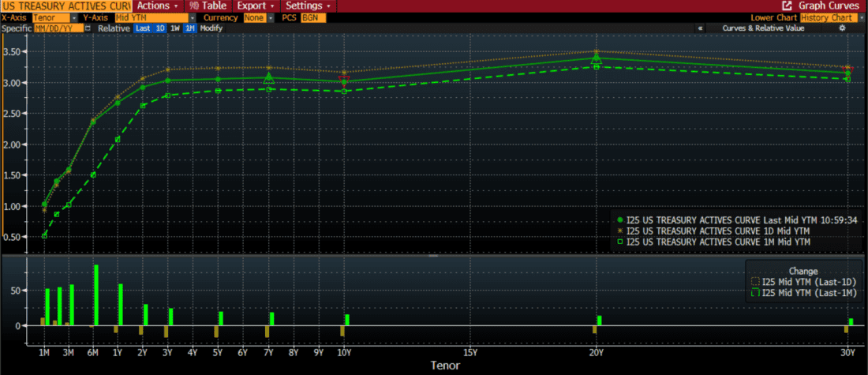Click the 15Y tenor axis label
The height and width of the screenshot is (375, 868).
[470, 352]
